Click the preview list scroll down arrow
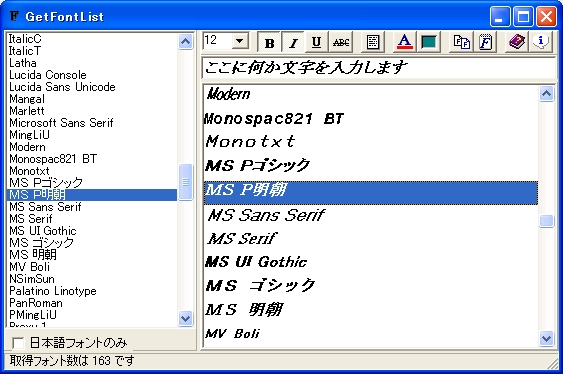Screen dimensions: 563x374 point(546,338)
